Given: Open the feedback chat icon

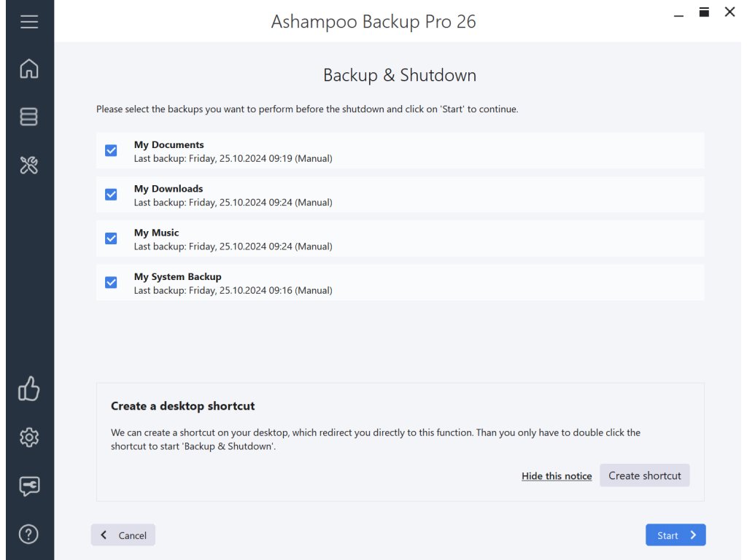Looking at the screenshot, I should click(x=29, y=486).
